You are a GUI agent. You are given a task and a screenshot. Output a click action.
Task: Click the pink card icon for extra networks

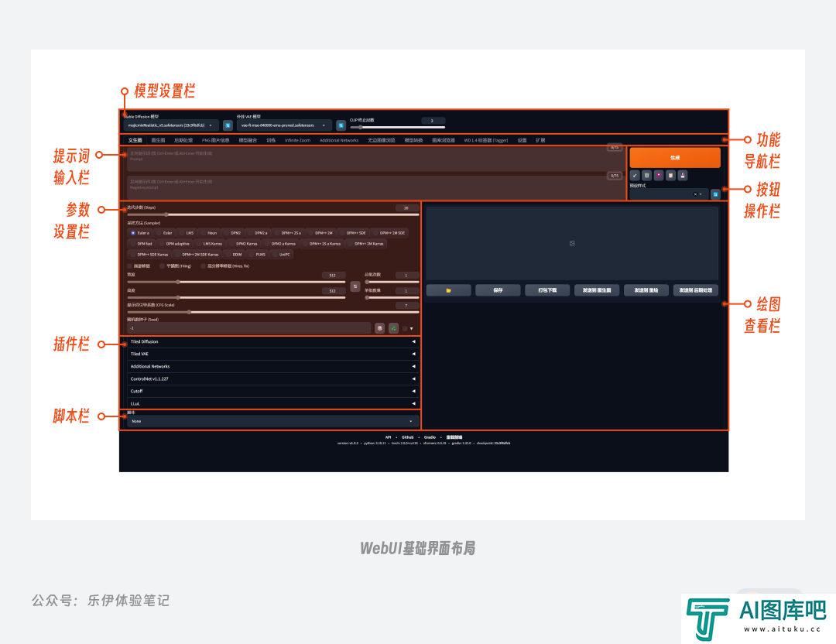[x=659, y=176]
